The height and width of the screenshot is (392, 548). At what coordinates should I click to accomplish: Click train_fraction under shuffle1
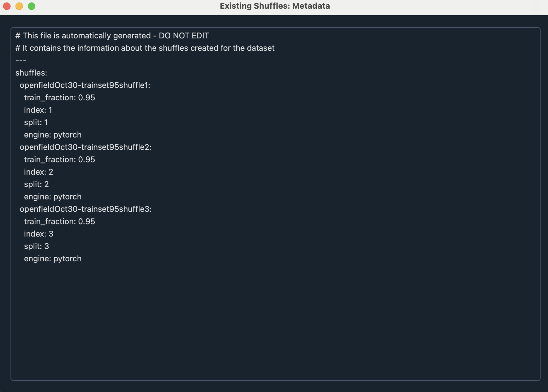click(x=59, y=98)
